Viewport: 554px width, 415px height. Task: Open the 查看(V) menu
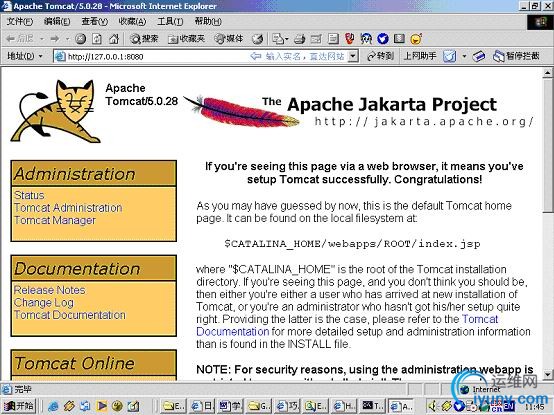click(x=94, y=22)
